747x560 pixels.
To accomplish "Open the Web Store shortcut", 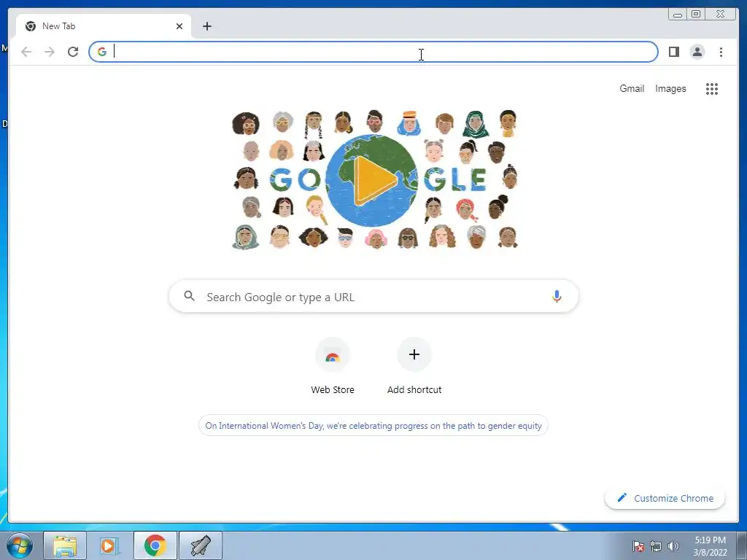I will 333,366.
